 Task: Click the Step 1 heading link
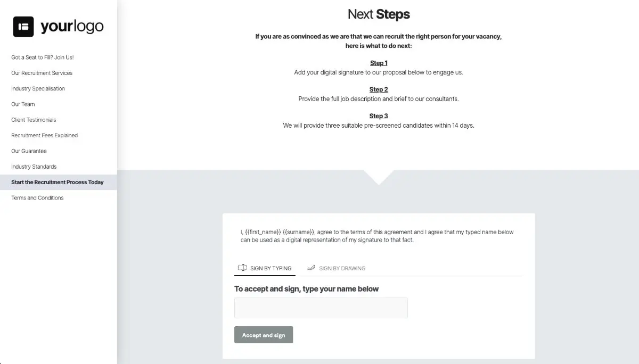click(379, 62)
